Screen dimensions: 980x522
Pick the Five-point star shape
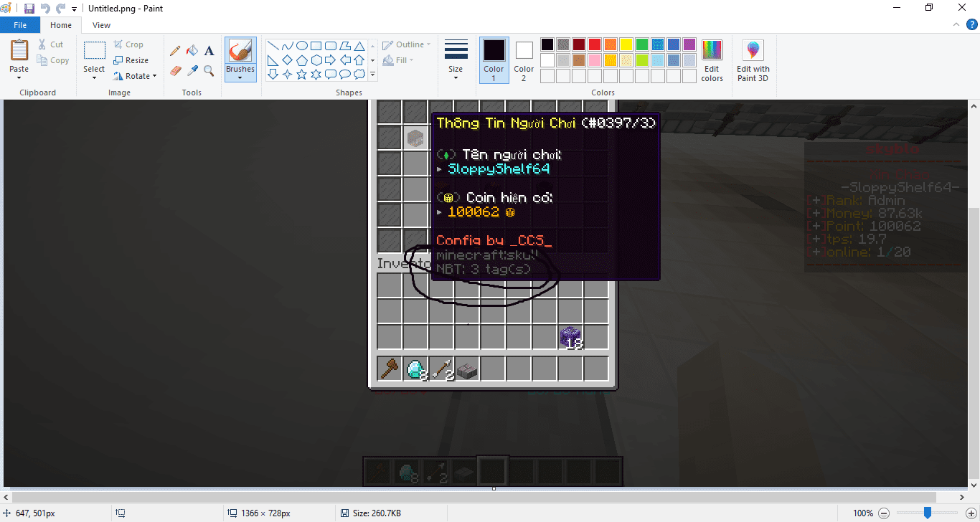(302, 74)
